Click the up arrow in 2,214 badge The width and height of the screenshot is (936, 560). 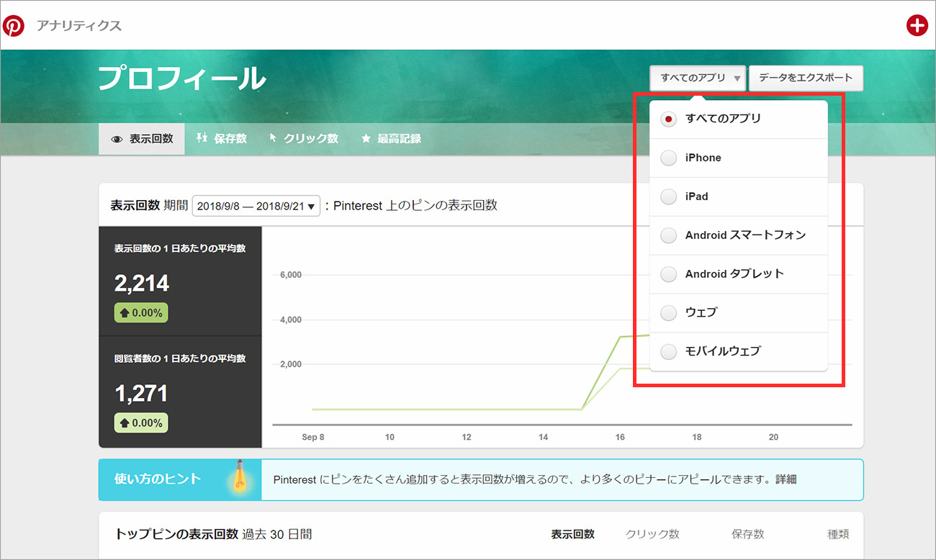point(124,313)
